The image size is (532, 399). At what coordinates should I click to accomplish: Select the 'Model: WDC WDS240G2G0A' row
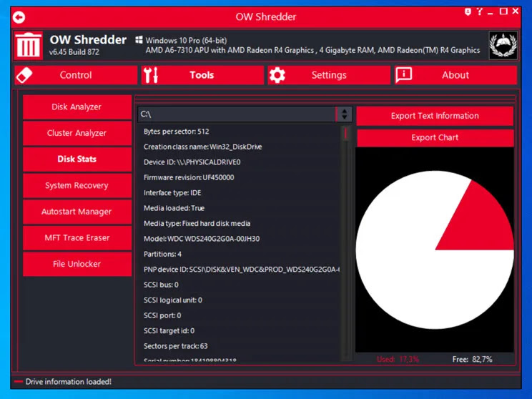click(x=240, y=239)
